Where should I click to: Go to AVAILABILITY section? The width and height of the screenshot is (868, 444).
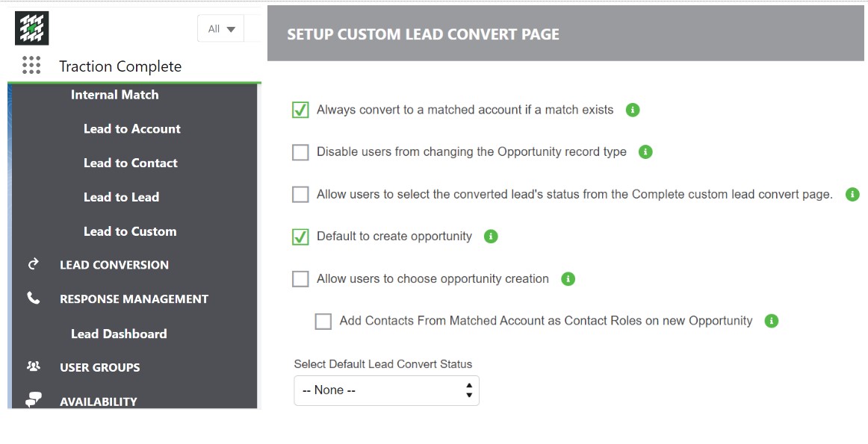tap(99, 401)
